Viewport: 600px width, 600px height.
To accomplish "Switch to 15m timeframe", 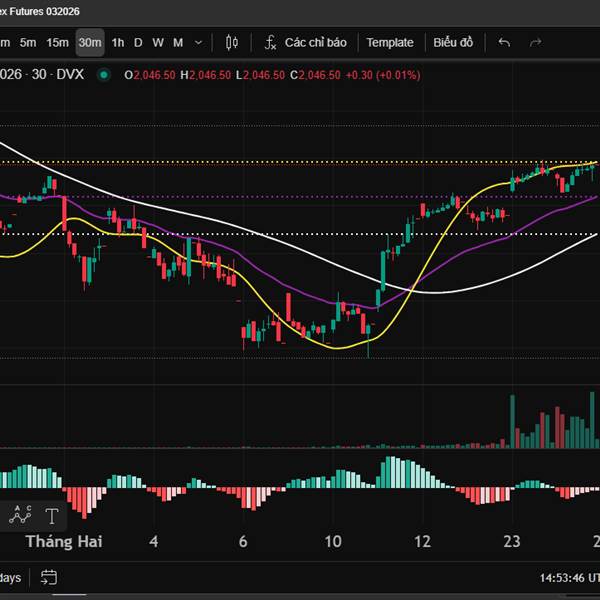I will click(x=58, y=42).
